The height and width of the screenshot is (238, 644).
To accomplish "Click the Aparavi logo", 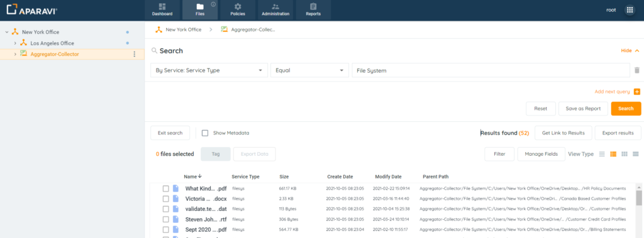I will [31, 9].
